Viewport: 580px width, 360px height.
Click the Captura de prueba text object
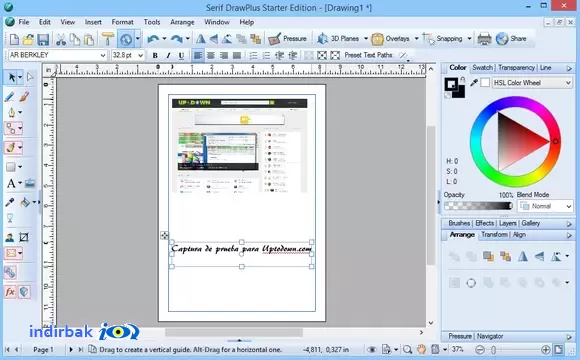click(242, 249)
